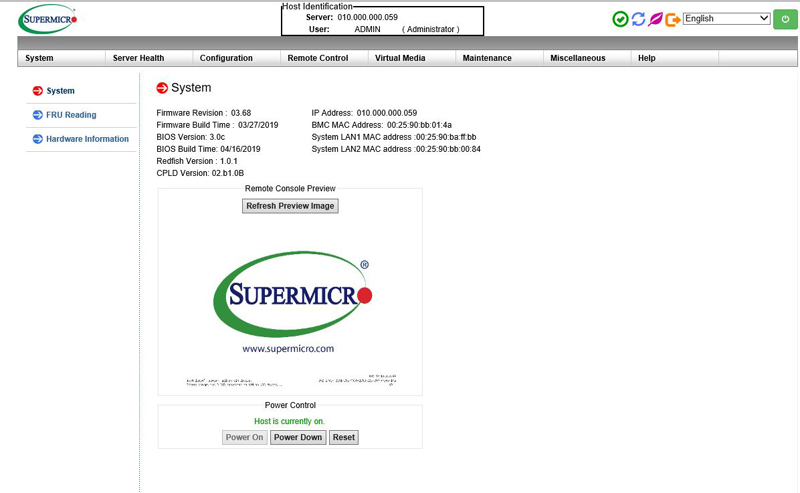Screen dimensions: 800x493
Task: Click the Server address in Host Identification
Action: pos(367,17)
